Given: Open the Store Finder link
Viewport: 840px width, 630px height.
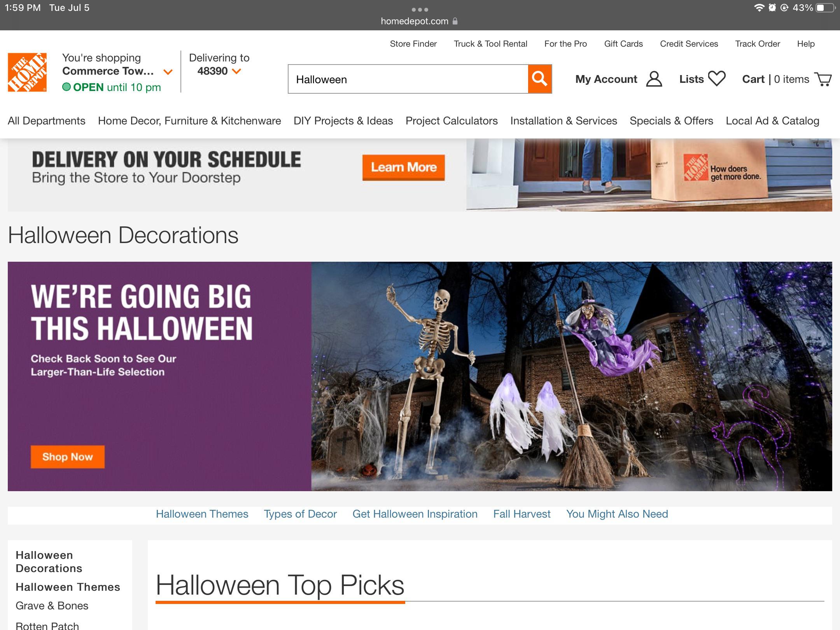Looking at the screenshot, I should 413,44.
